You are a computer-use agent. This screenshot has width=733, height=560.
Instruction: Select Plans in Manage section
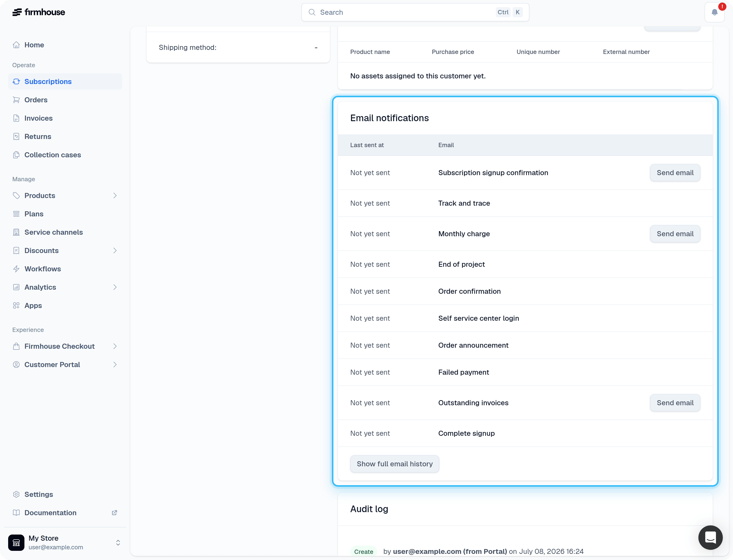click(65, 214)
